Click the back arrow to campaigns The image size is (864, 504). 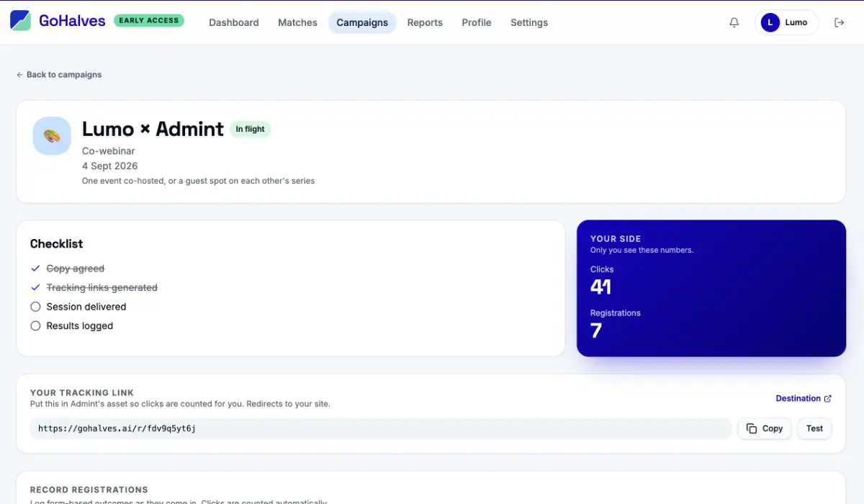(19, 75)
